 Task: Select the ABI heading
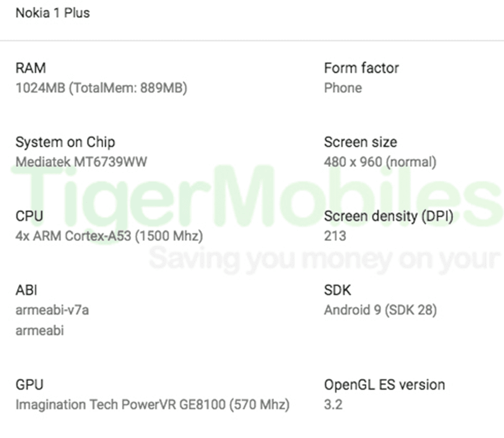pos(26,290)
